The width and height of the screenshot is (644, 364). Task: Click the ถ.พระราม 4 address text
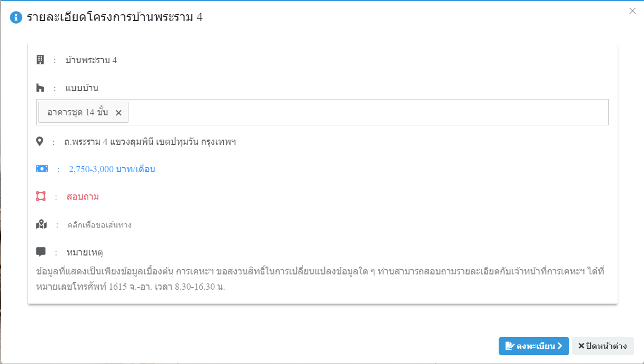(x=151, y=142)
